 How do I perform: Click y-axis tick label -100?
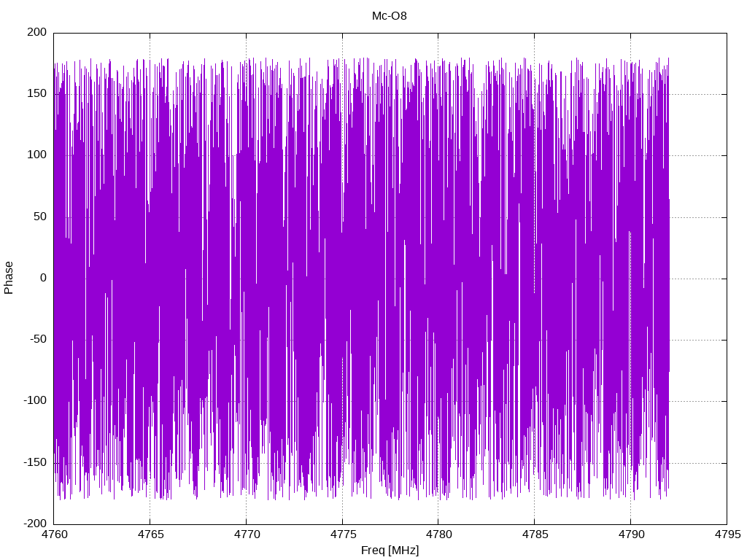pyautogui.click(x=35, y=401)
